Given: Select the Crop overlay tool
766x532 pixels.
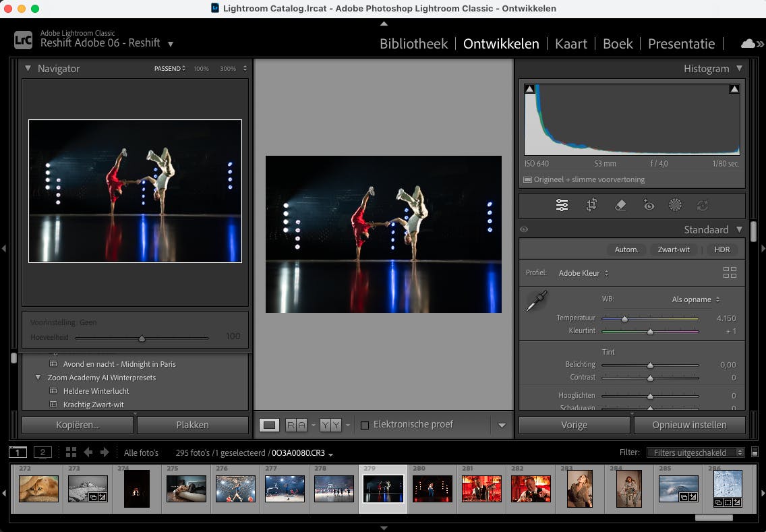Looking at the screenshot, I should pyautogui.click(x=591, y=205).
